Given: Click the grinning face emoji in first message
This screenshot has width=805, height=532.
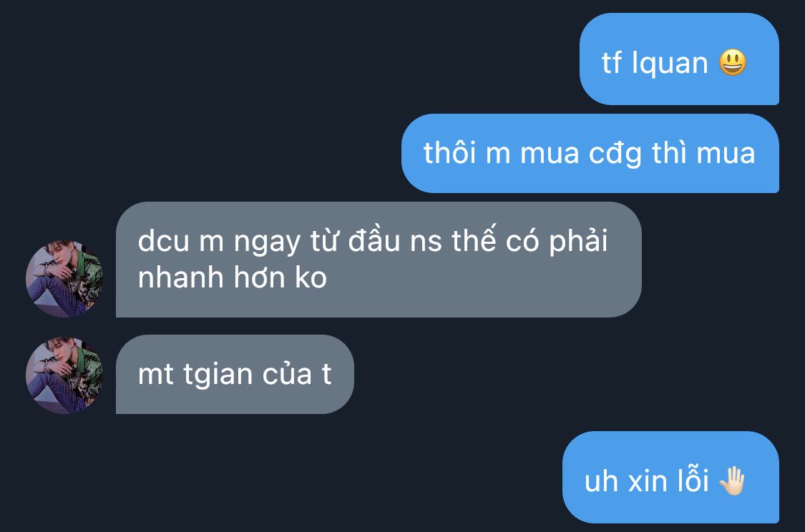Looking at the screenshot, I should pyautogui.click(x=733, y=63).
